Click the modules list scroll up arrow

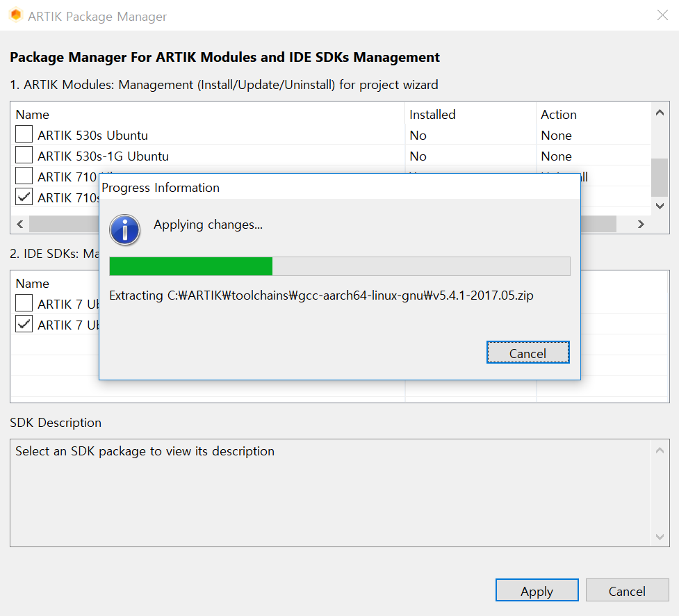pos(660,113)
